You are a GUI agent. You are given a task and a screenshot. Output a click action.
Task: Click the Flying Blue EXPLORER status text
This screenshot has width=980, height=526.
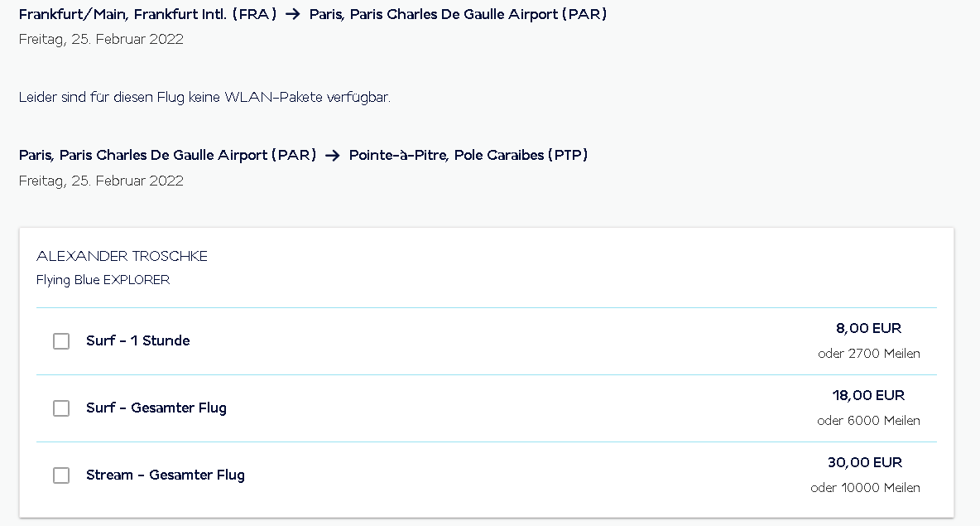(103, 280)
